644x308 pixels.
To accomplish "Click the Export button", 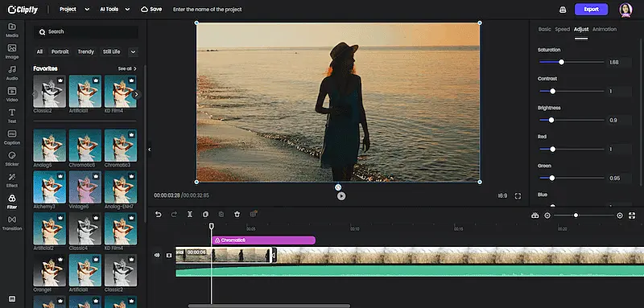I will (x=591, y=10).
